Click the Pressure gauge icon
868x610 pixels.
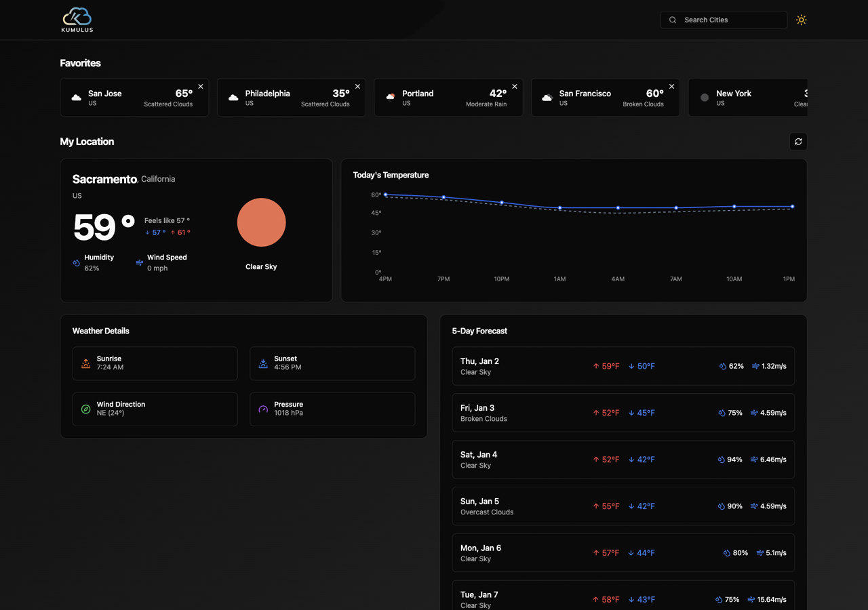click(263, 409)
